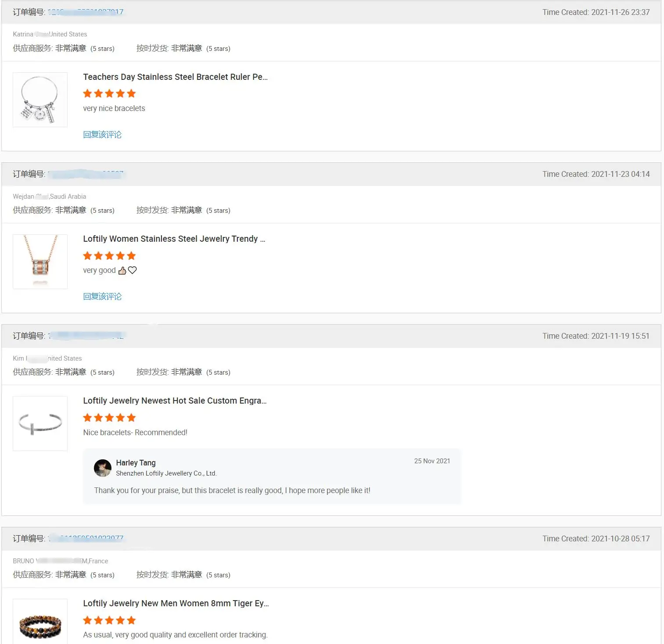Viewport: 664px width, 644px height.
Task: Click star rating under Teachers Day bracelet
Action: pos(109,93)
